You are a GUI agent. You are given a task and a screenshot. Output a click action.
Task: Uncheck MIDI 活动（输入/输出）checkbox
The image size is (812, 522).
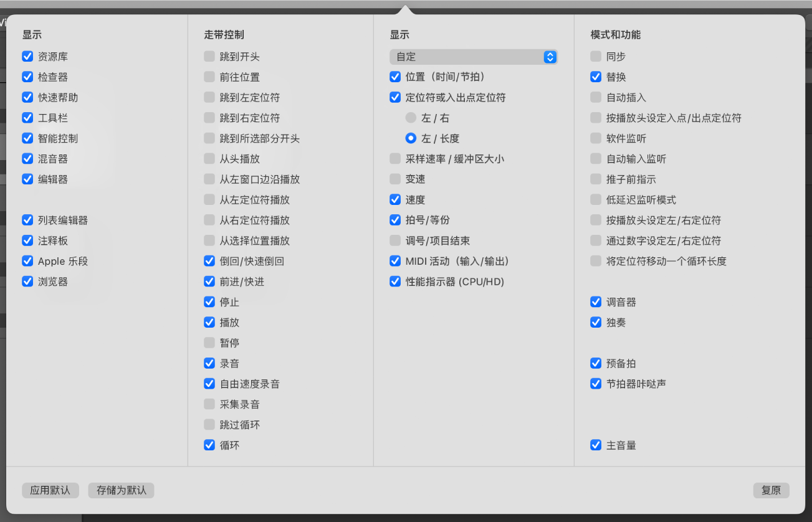395,261
